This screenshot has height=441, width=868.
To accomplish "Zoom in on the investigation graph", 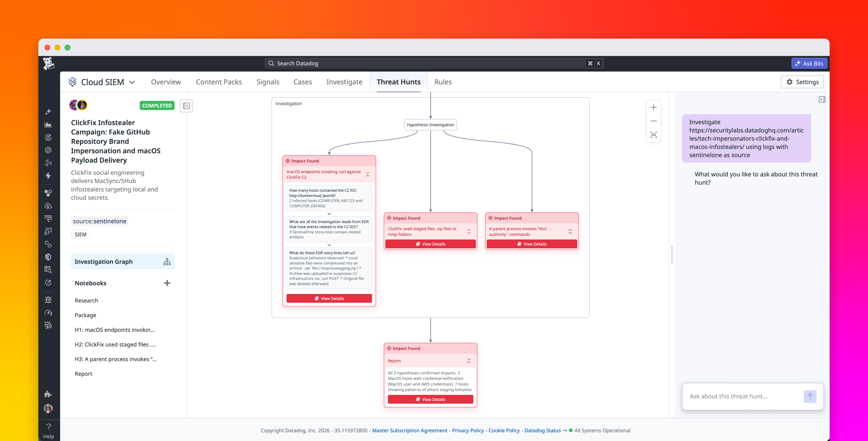I will 653,107.
